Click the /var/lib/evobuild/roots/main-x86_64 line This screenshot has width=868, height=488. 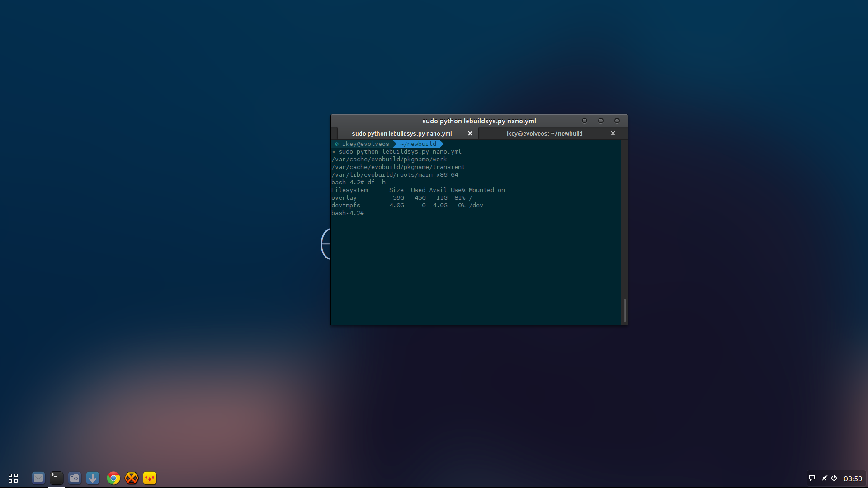[395, 174]
